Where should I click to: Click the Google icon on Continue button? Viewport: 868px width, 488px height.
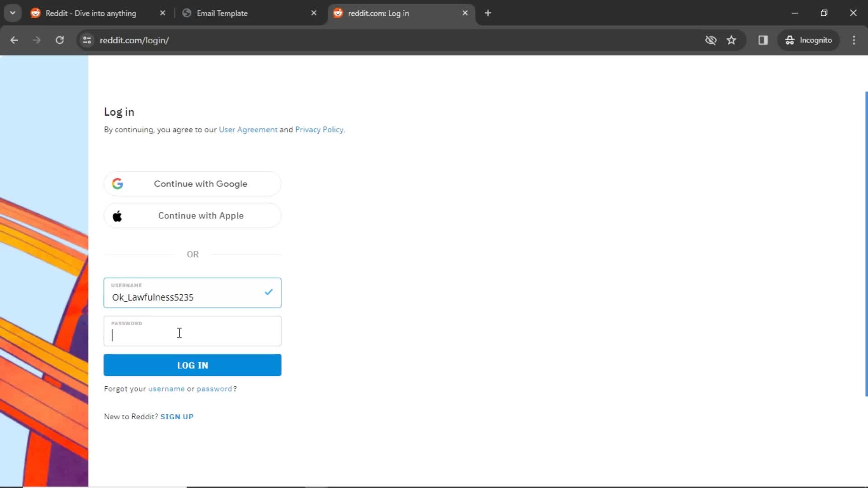pyautogui.click(x=118, y=183)
